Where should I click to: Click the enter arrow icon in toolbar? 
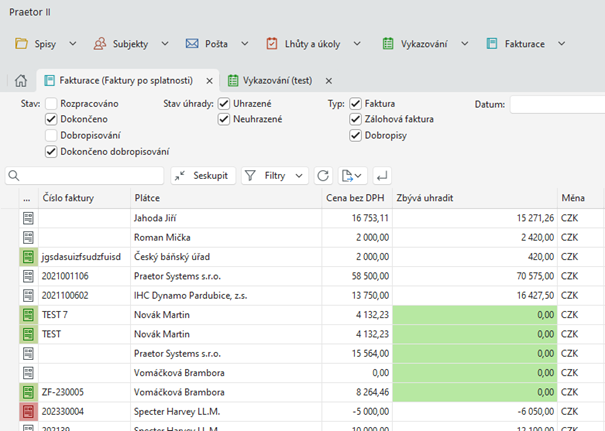383,175
